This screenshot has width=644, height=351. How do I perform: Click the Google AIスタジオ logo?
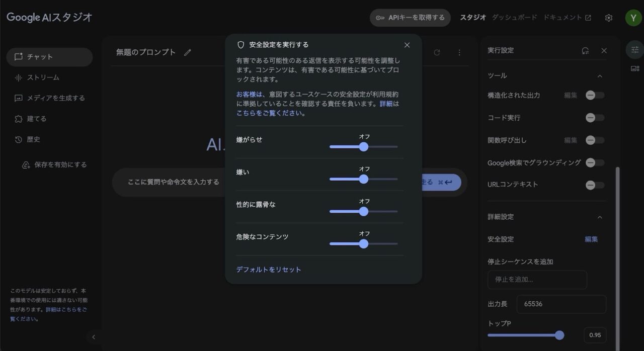point(49,17)
